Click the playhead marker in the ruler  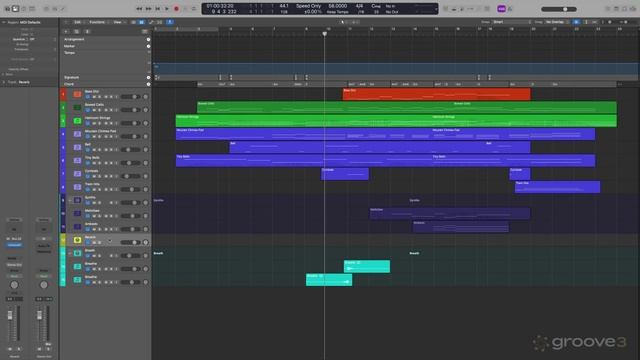tap(324, 34)
